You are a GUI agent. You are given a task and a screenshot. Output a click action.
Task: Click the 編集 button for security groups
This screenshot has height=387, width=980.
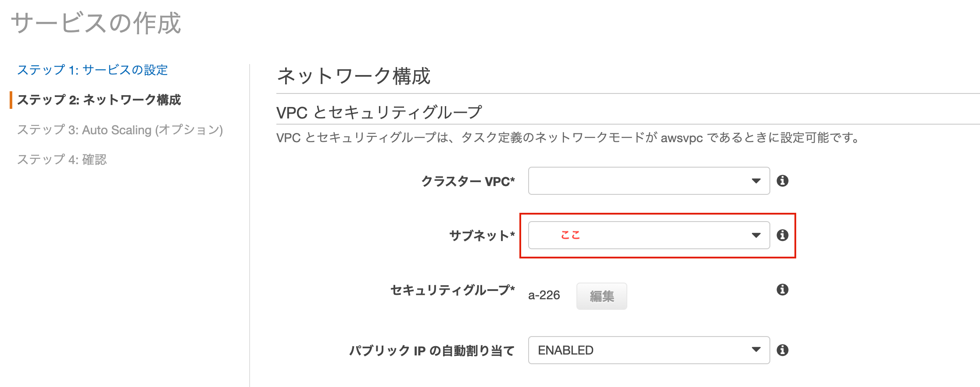(602, 296)
